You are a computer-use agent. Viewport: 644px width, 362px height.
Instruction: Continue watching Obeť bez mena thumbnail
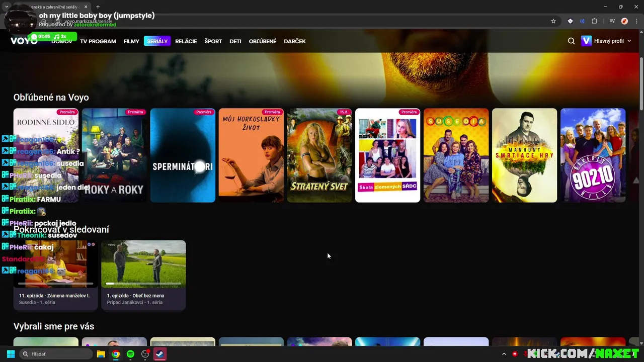click(x=143, y=264)
